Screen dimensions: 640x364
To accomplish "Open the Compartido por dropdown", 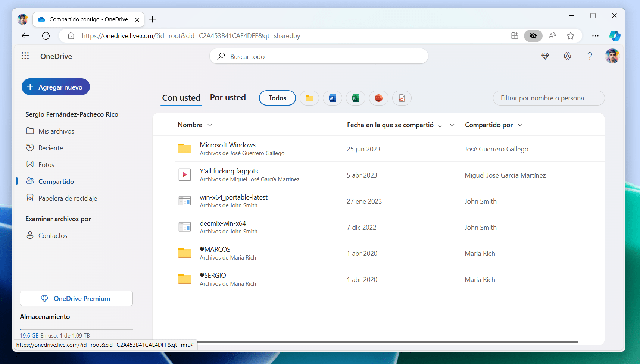I will click(520, 125).
